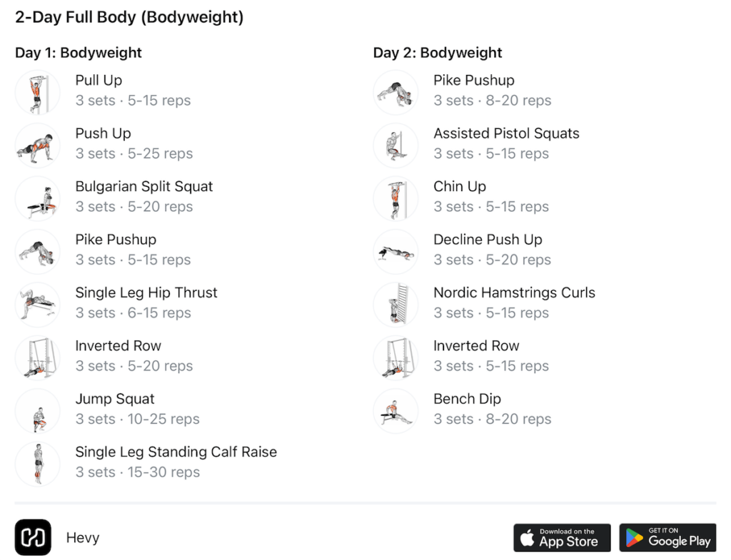Click the Single Leg Hip Thrust icon
The width and height of the screenshot is (731, 560).
tap(37, 305)
